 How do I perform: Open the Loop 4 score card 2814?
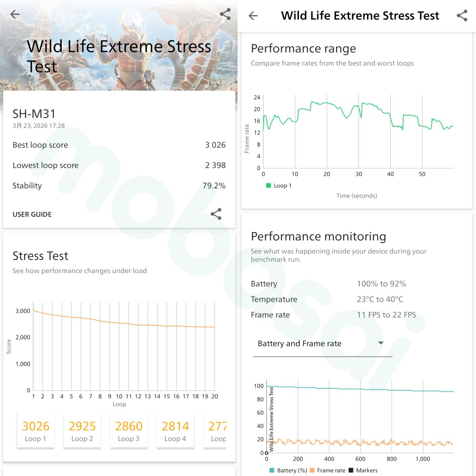175,430
